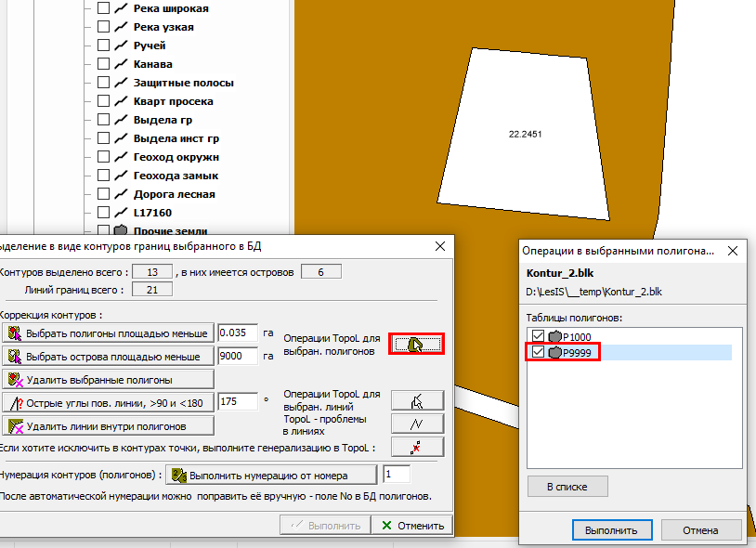The image size is (756, 548).
Task: Click the line icon of Дорога лесная
Action: tap(121, 194)
